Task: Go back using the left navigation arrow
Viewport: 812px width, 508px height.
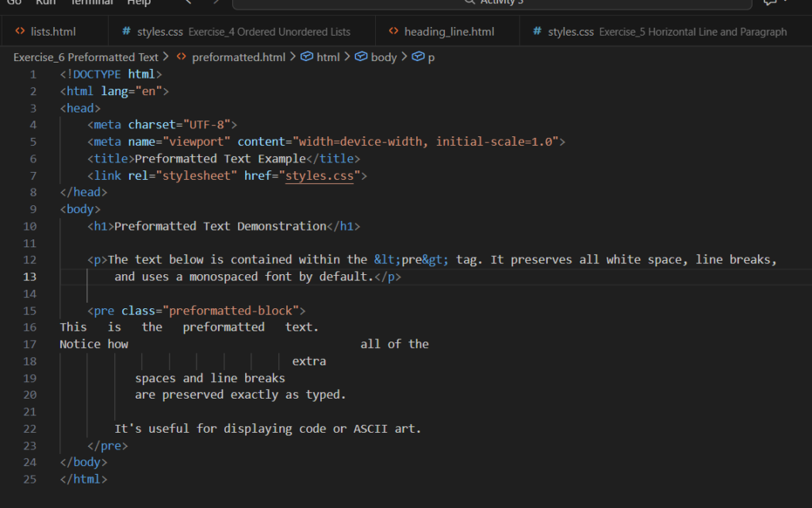Action: tap(188, 2)
